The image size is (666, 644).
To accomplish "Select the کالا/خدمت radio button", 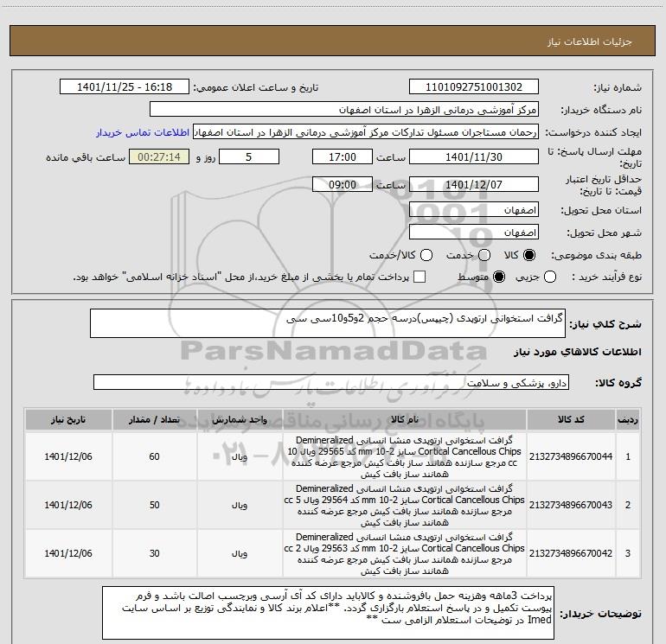I will click(426, 255).
